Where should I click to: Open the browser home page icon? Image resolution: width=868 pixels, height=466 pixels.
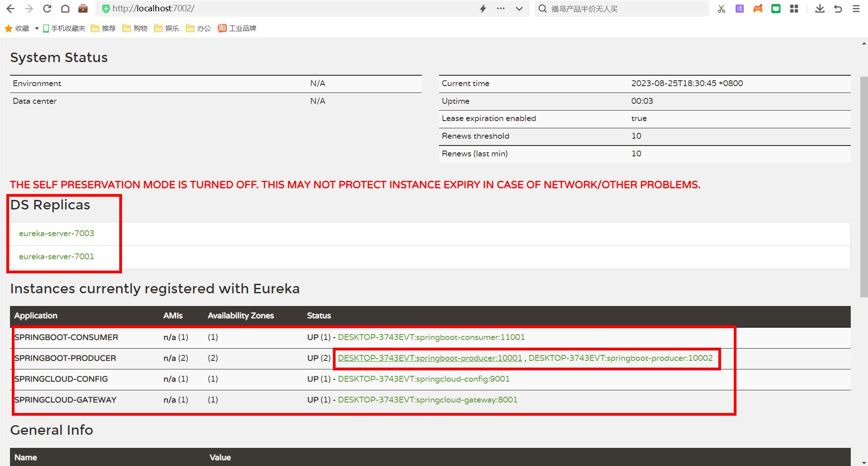pos(65,9)
